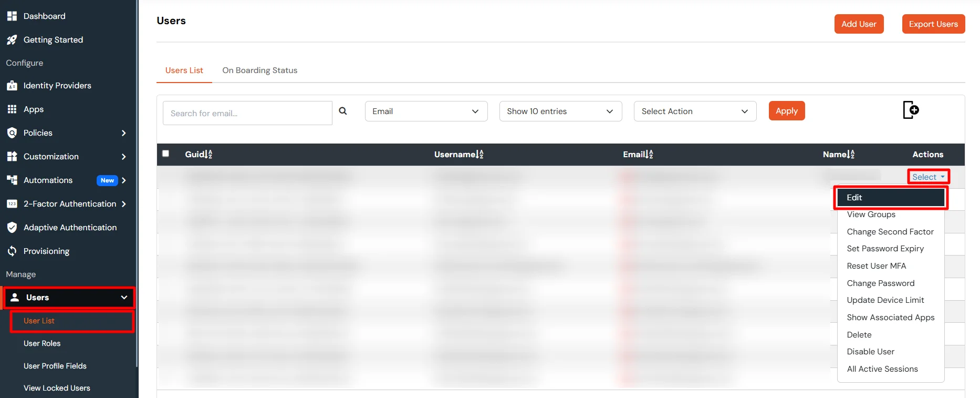Click the Getting Started rocket icon
This screenshot has height=398, width=980.
(12, 40)
